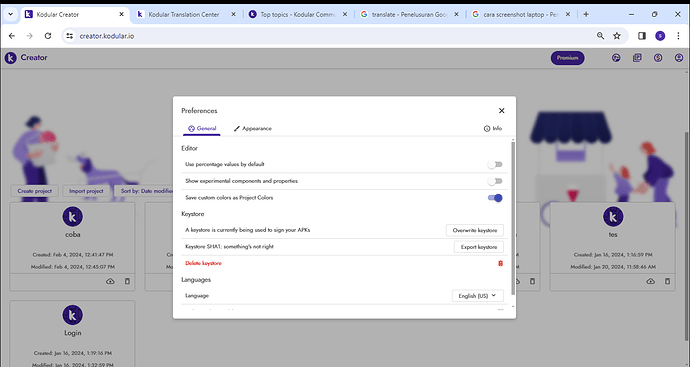Click the library icon in header
This screenshot has height=367, width=690.
coord(637,58)
